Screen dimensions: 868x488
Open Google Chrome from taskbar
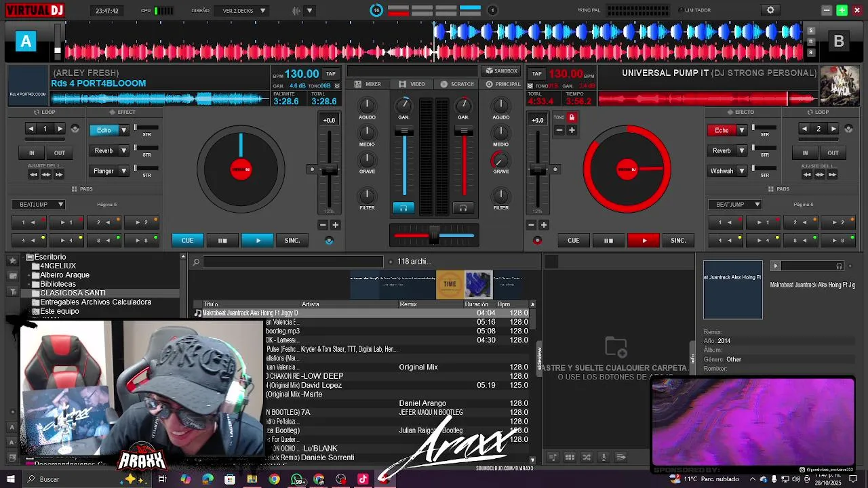click(x=274, y=479)
